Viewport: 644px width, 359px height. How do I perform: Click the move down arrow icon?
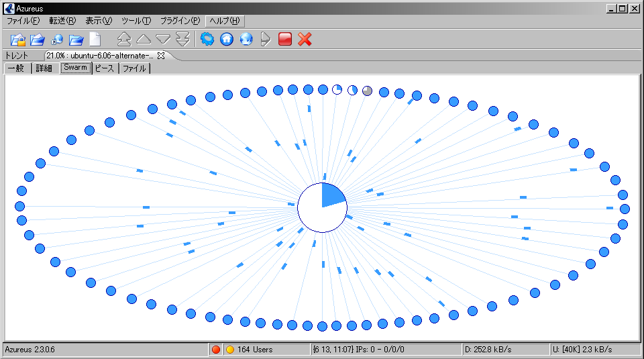pyautogui.click(x=163, y=39)
